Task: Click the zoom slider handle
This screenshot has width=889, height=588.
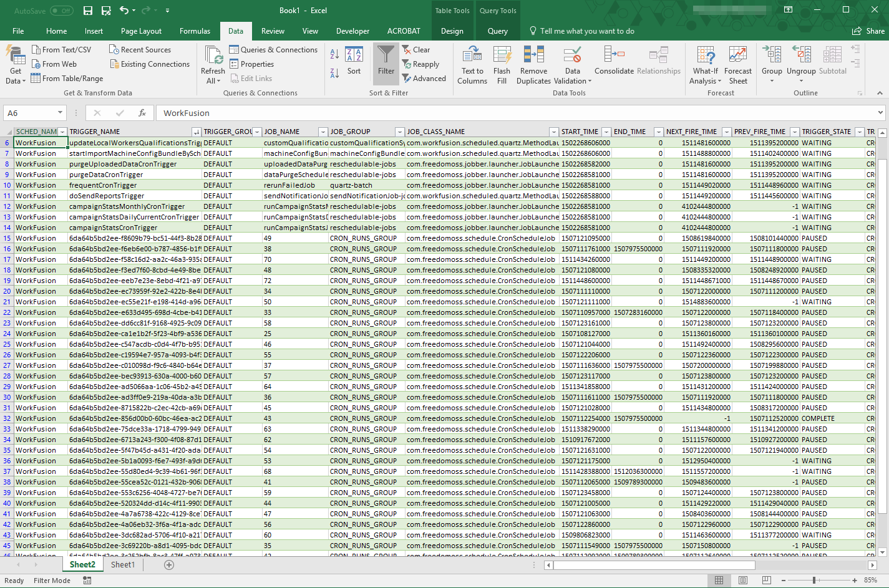Action: tap(814, 581)
